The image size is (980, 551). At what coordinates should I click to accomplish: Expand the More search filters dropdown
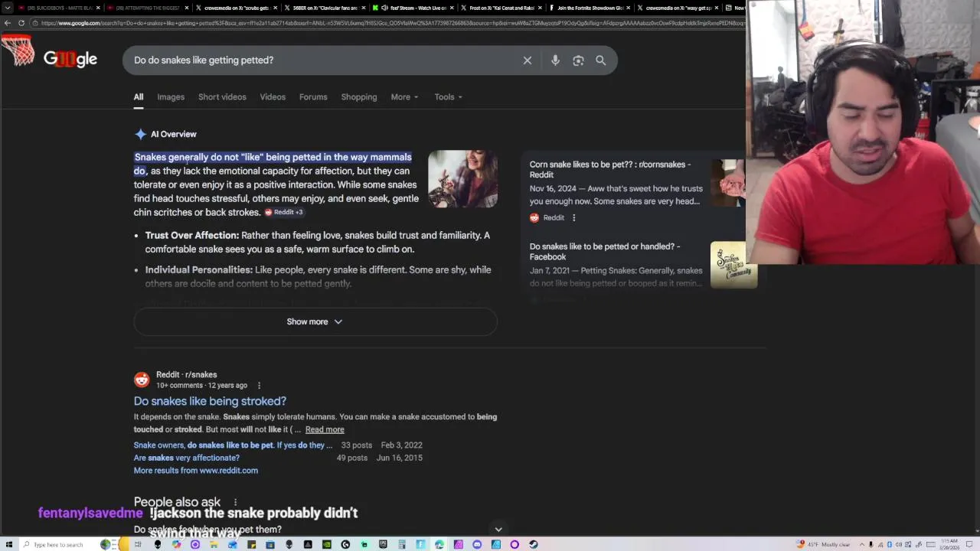(x=404, y=97)
